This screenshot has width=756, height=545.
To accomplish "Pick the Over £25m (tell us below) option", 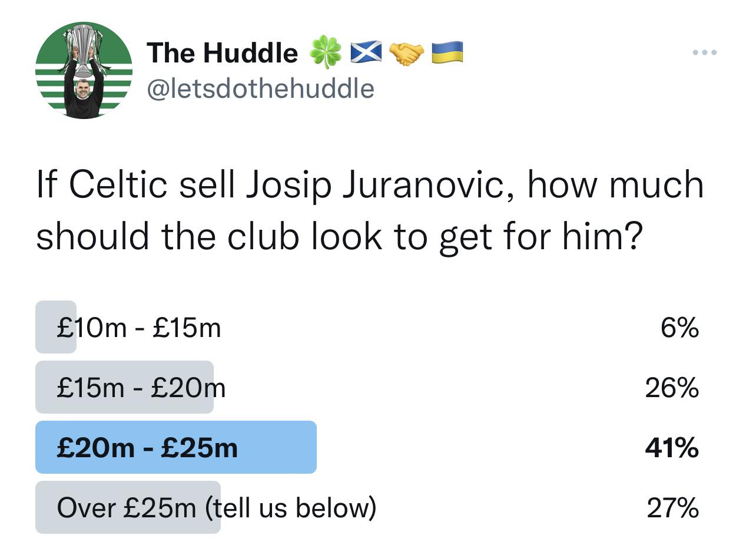I will tap(215, 508).
